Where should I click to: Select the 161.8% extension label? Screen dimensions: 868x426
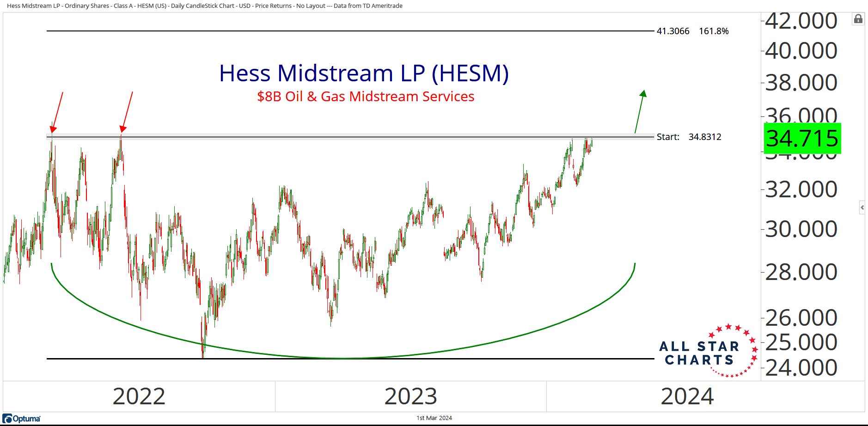tap(714, 31)
